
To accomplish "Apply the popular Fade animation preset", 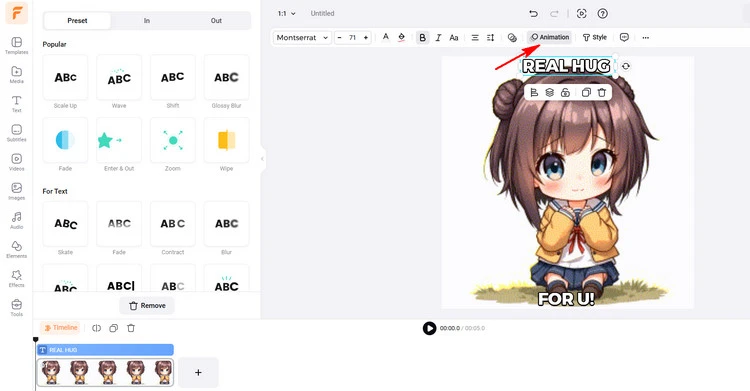I will click(65, 140).
